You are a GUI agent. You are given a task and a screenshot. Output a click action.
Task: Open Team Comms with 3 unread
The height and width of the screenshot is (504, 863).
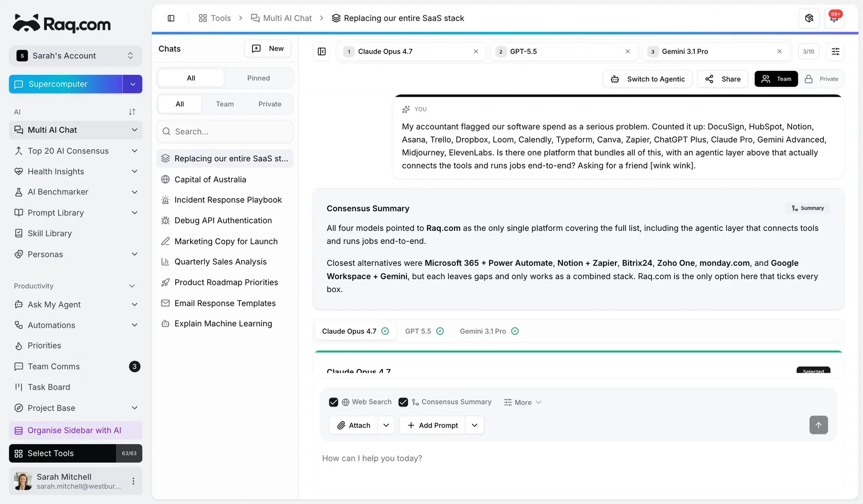76,366
